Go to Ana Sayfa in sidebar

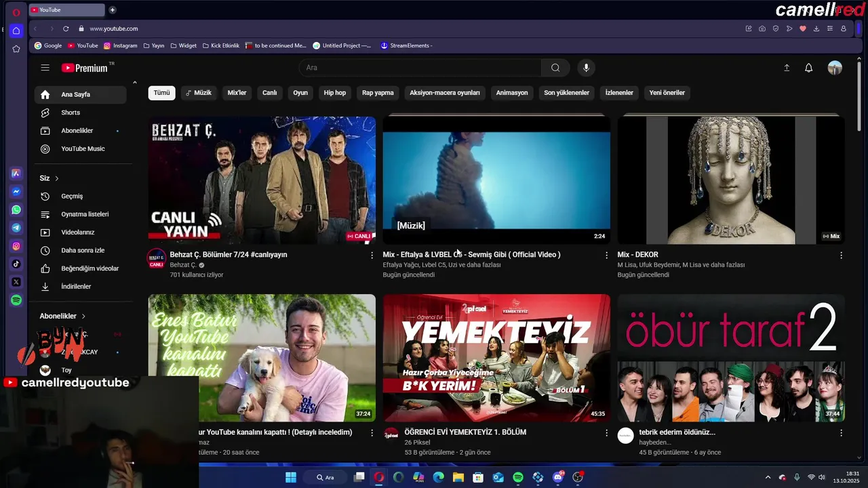pos(81,95)
